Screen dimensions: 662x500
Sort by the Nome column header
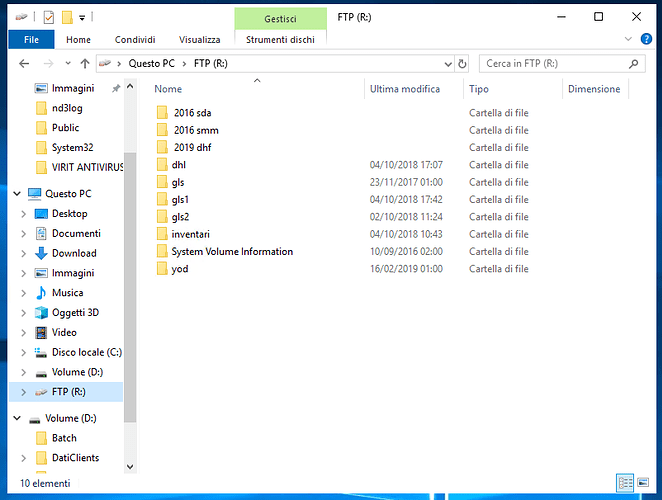[x=168, y=89]
